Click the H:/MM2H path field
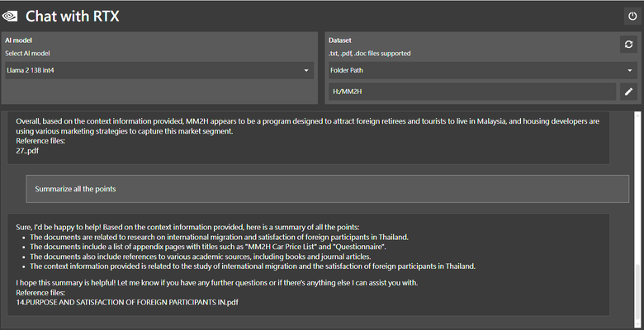The height and width of the screenshot is (330, 644). tap(472, 92)
